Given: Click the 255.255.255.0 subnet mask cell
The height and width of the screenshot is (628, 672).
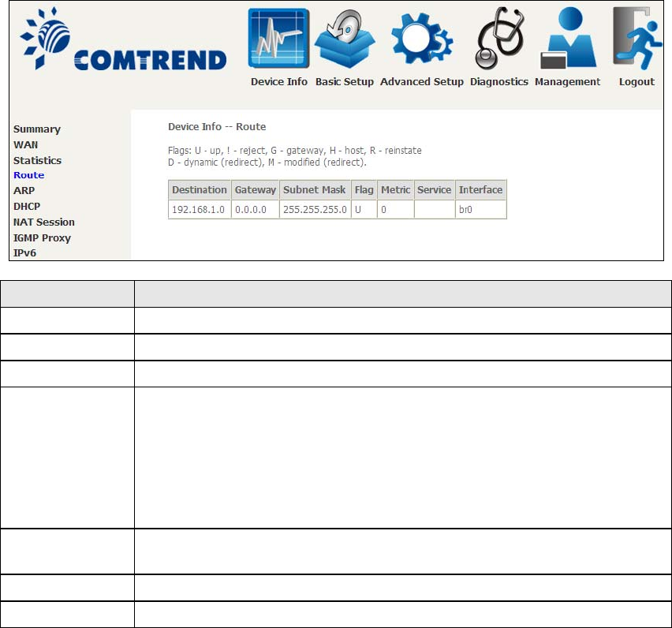Looking at the screenshot, I should pos(315,210).
